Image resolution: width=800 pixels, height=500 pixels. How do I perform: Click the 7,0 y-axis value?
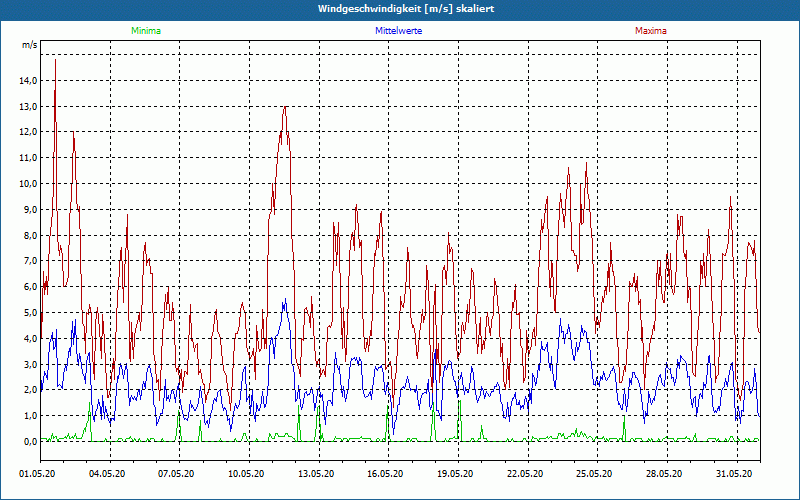pos(31,261)
